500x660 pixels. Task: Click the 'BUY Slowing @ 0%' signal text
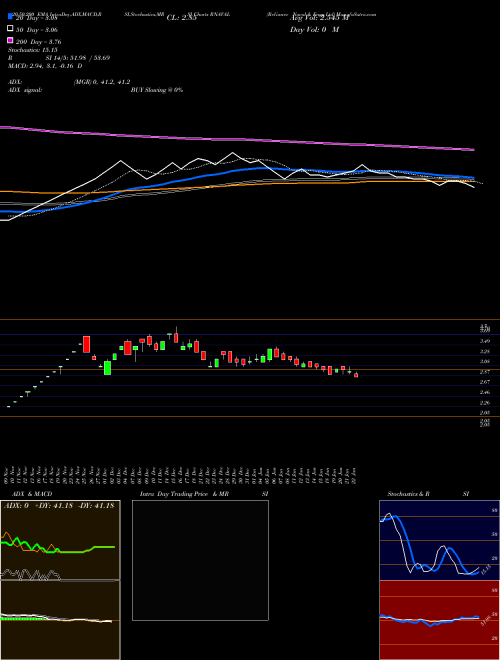point(157,90)
